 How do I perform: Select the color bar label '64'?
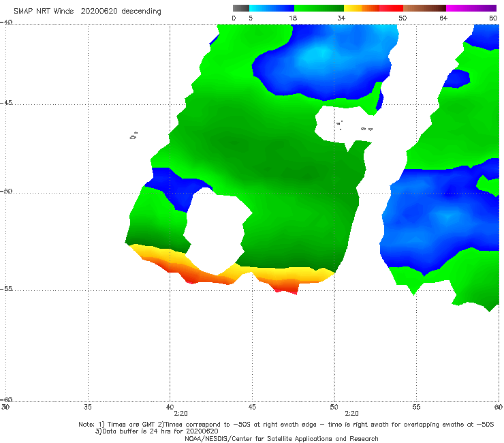[x=443, y=18]
